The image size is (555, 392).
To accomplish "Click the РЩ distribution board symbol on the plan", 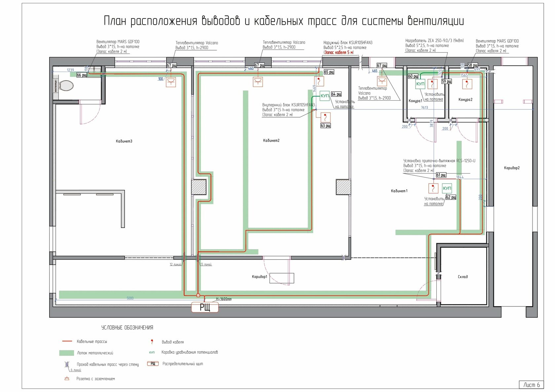I will tap(205, 307).
